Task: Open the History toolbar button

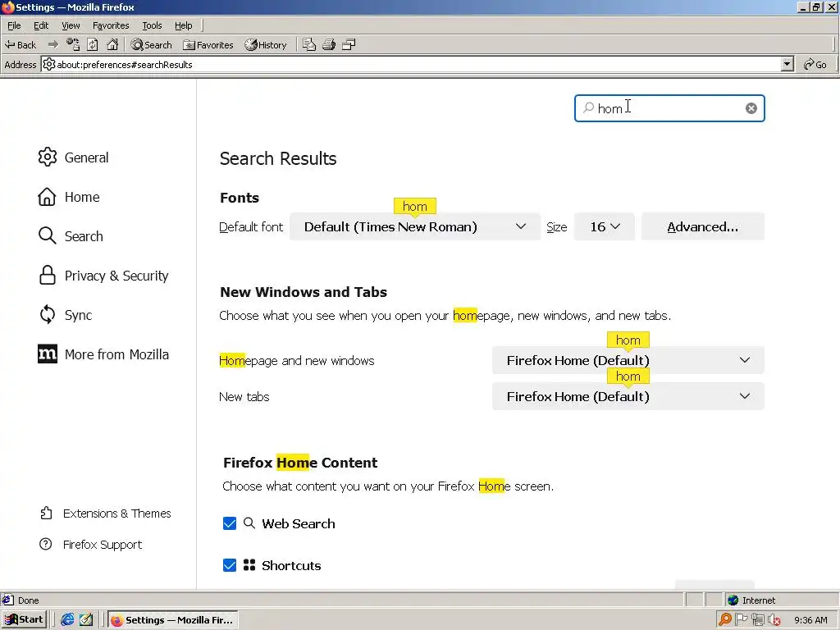Action: (266, 45)
